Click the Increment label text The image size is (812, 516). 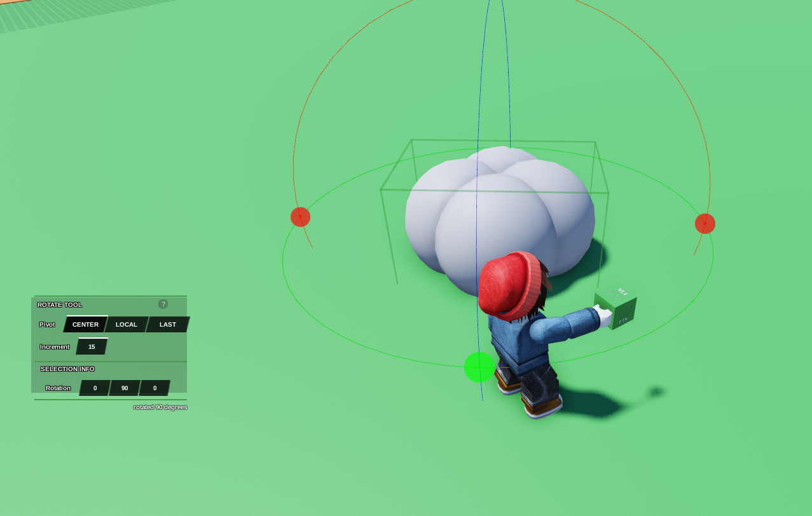tap(55, 347)
